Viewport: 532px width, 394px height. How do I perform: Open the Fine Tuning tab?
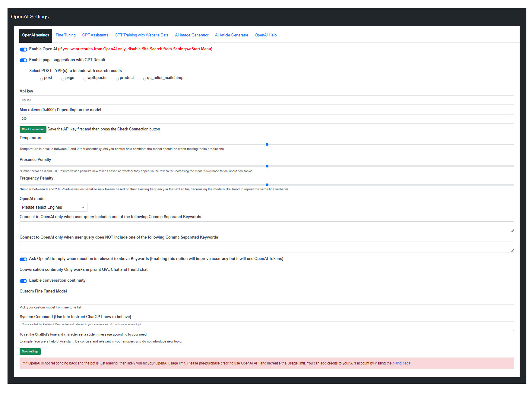pos(66,35)
